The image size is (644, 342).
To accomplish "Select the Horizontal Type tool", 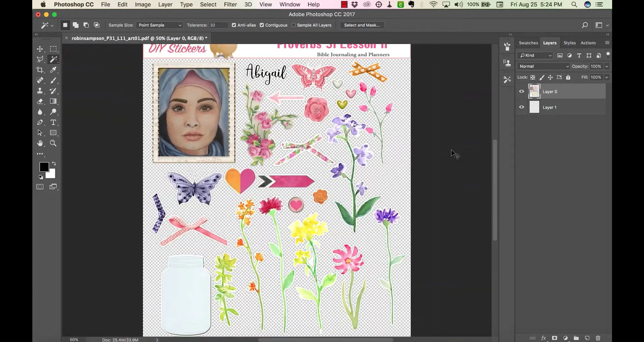I will [54, 123].
